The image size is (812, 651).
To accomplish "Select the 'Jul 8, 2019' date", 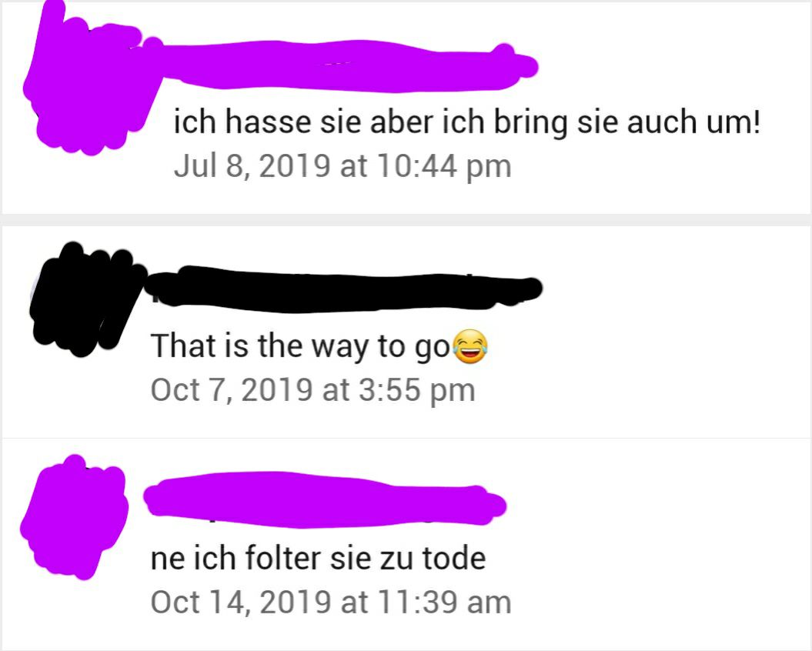I will [x=252, y=165].
